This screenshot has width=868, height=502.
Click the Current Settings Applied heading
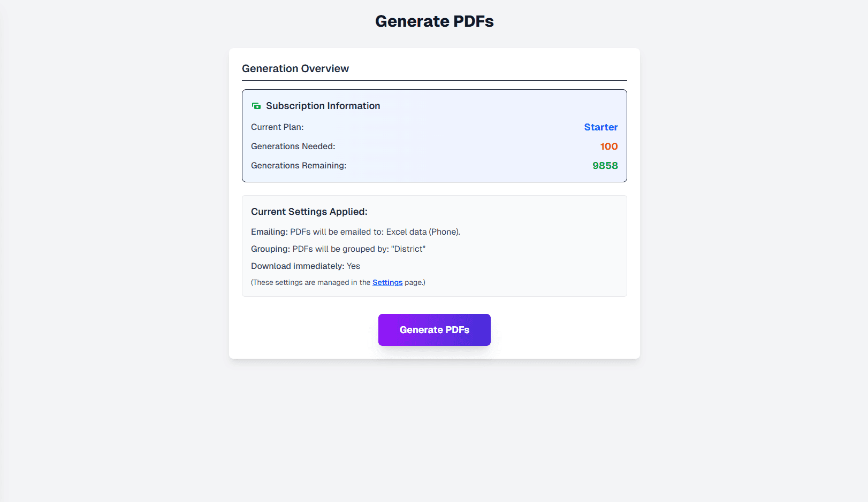point(309,212)
